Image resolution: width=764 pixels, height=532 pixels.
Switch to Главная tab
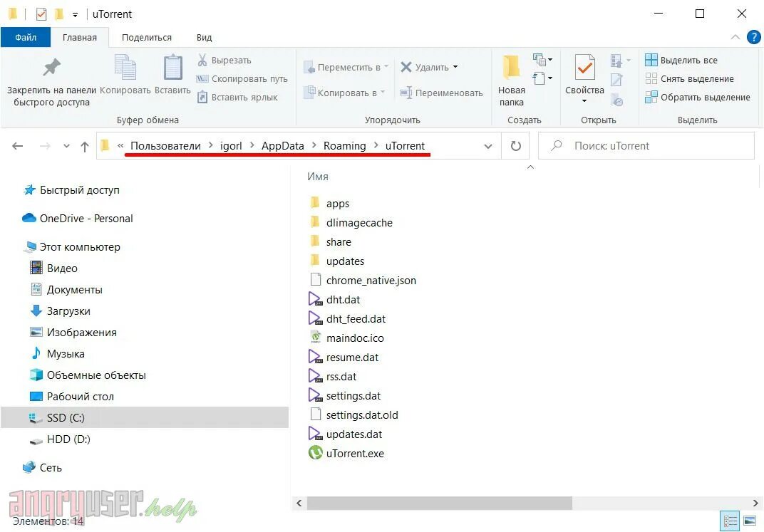[79, 38]
